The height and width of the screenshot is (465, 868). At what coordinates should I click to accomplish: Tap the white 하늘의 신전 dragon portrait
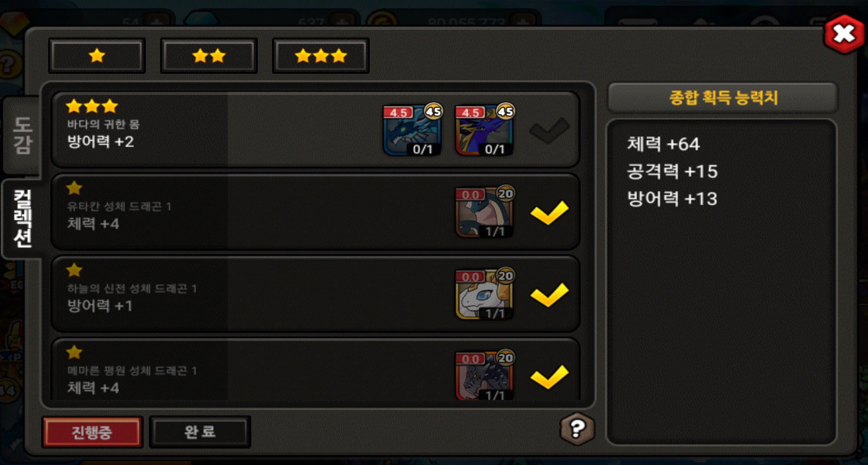[x=484, y=294]
